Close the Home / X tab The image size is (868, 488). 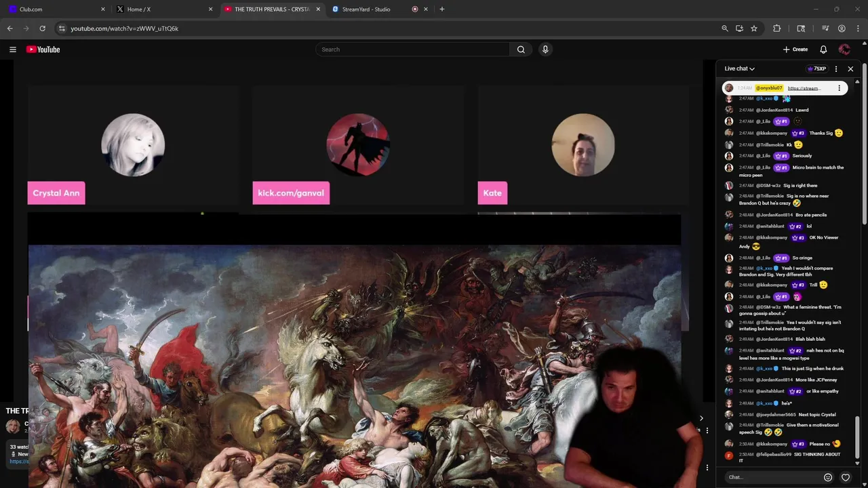point(210,9)
